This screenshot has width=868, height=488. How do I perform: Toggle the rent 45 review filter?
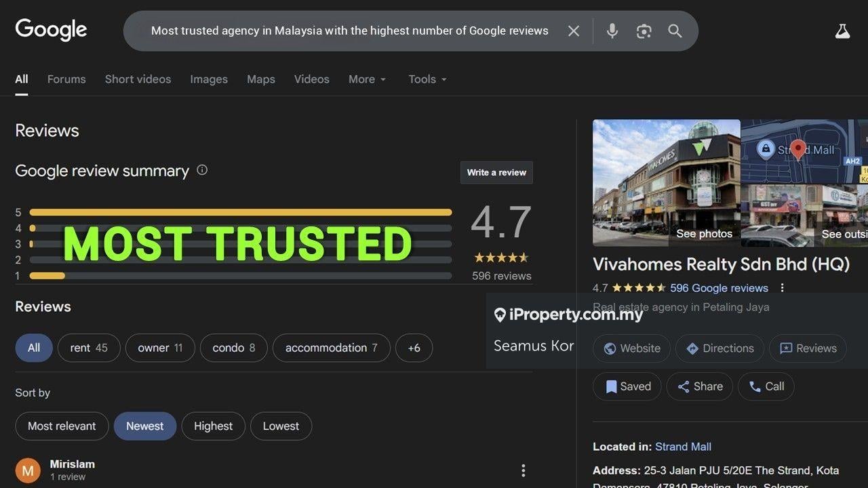click(89, 347)
